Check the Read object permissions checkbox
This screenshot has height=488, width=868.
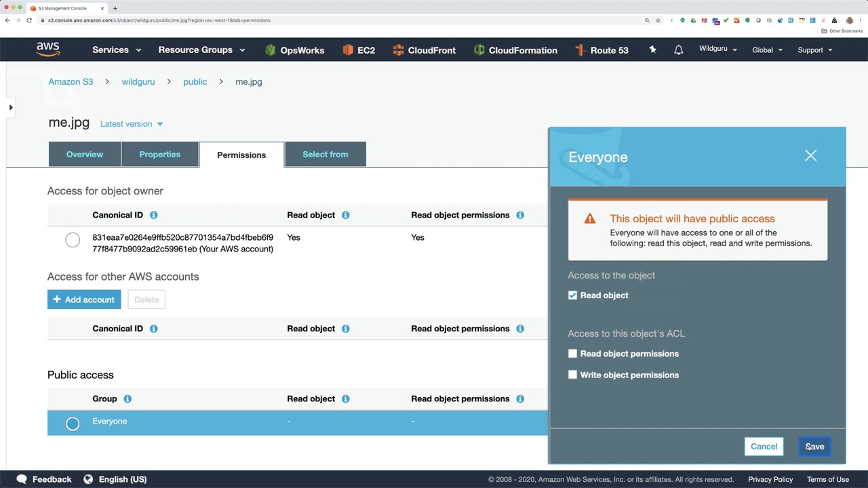(573, 354)
